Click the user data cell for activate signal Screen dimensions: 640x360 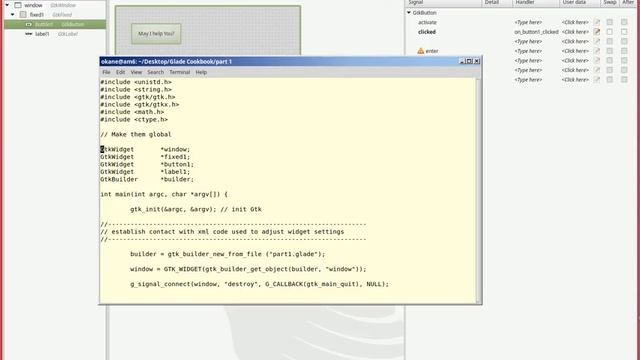[x=575, y=22]
